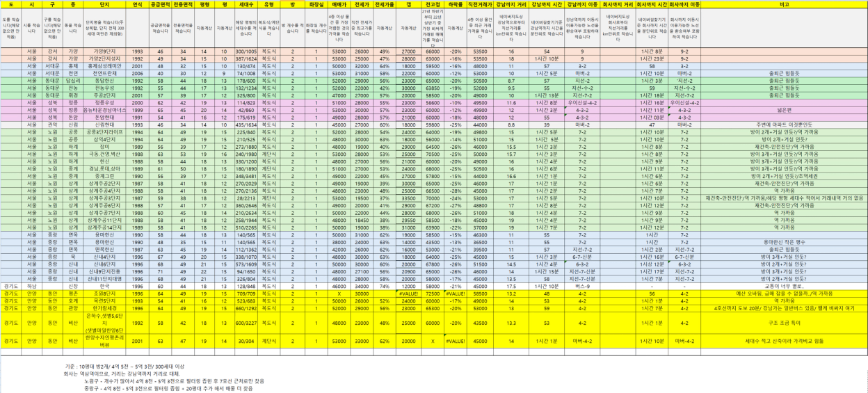Image resolution: width=868 pixels, height=393 pixels.
Task: Click the '강남까지 시간' header cell
Action: pos(546,3)
